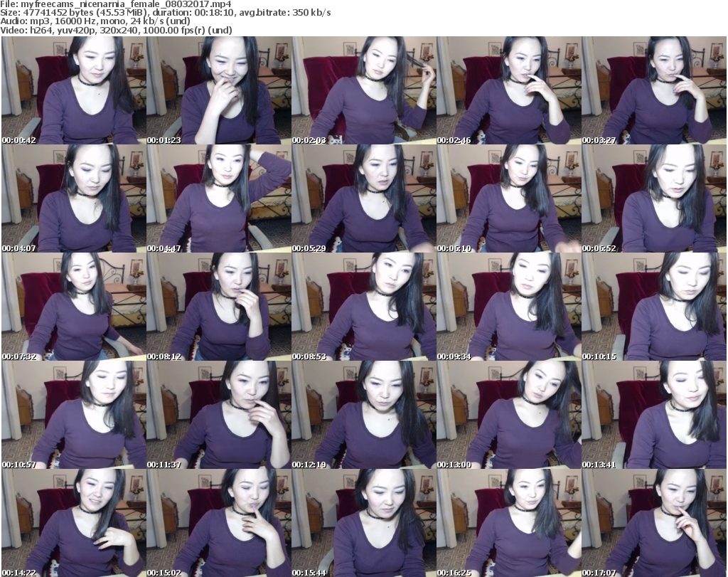This screenshot has height=577, width=728.
Task: Choose the frame stamped 00:16:25
Action: [509, 523]
